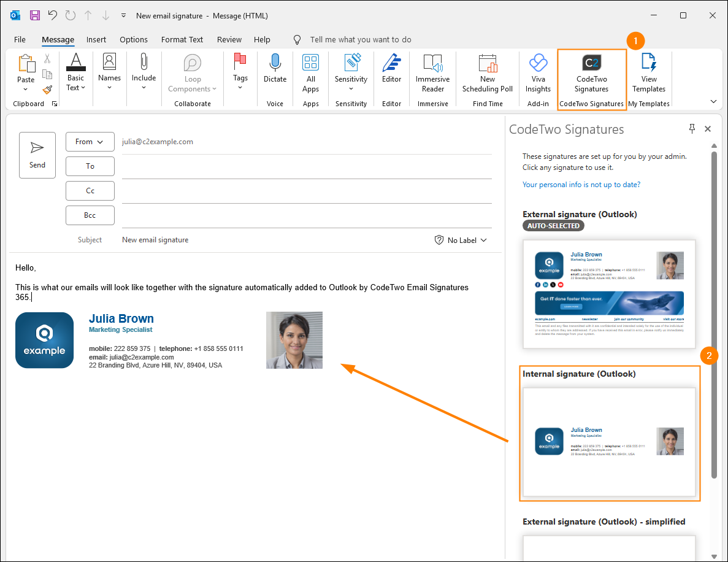
Task: Select the Internal signature (Outlook) thumbnail
Action: coord(609,442)
